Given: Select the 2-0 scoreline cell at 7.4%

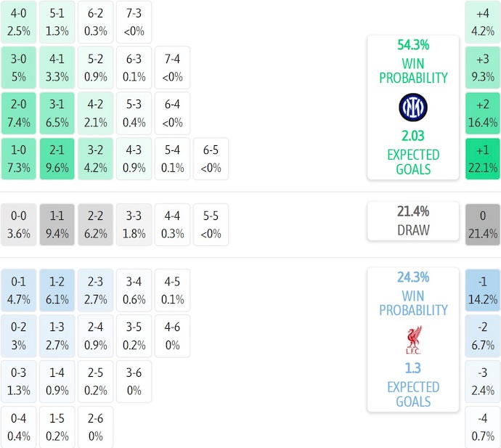Looking at the screenshot, I should click(19, 113).
